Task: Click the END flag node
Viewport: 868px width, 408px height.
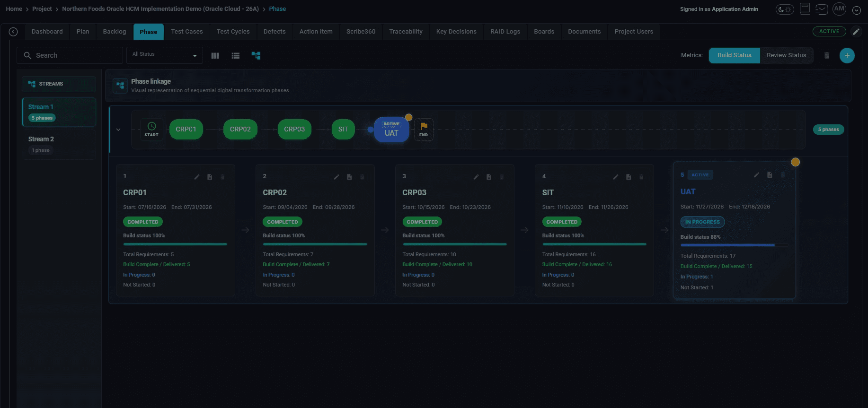Action: click(x=424, y=129)
